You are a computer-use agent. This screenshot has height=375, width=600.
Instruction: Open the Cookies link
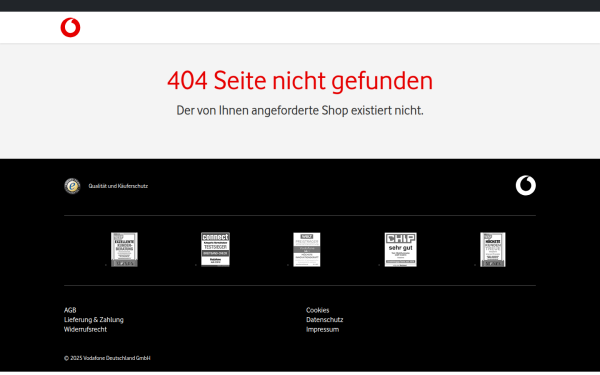point(318,310)
